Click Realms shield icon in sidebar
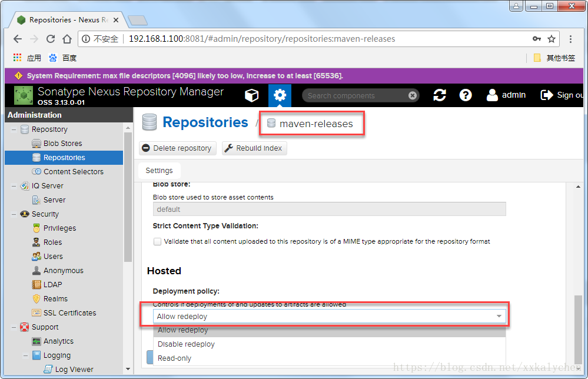 pyautogui.click(x=36, y=299)
